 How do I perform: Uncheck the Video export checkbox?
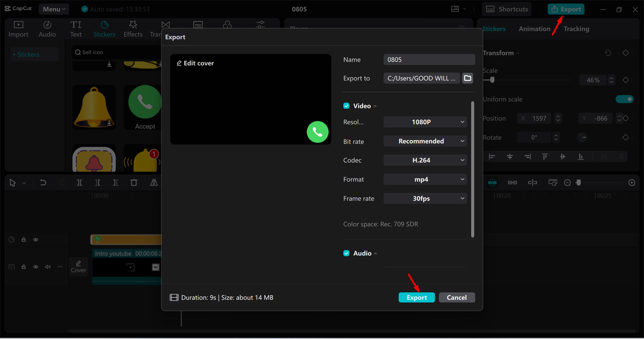tap(346, 106)
